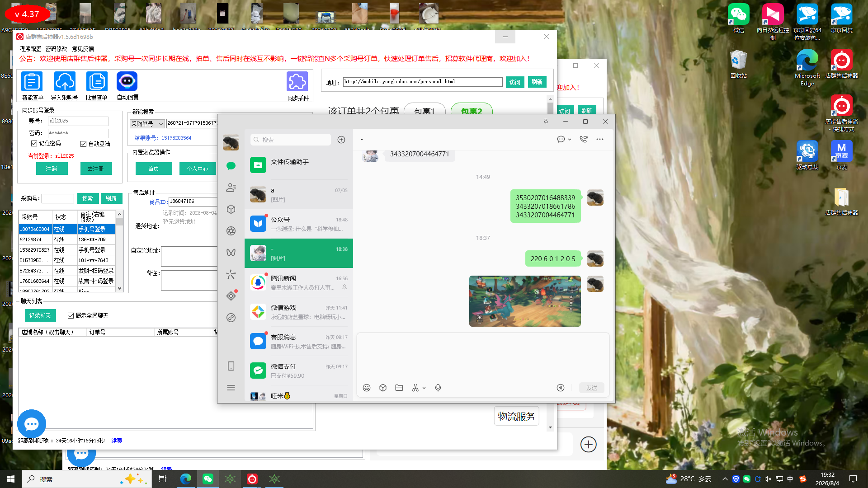868x488 pixels.
Task: Click the screenshot scissors icon
Action: click(415, 388)
